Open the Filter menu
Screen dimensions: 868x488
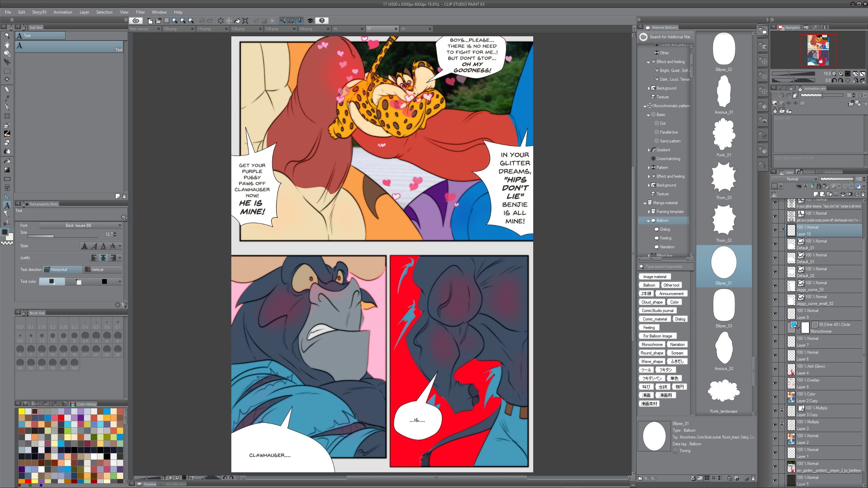point(140,12)
